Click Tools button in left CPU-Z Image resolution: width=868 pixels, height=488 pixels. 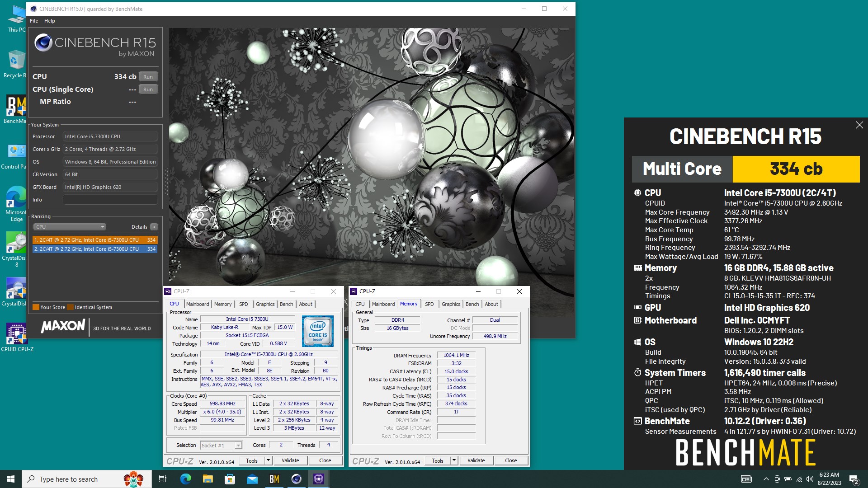tap(252, 460)
